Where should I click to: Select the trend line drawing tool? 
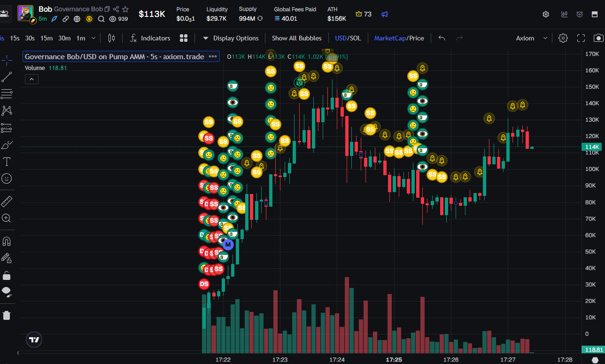[7, 77]
